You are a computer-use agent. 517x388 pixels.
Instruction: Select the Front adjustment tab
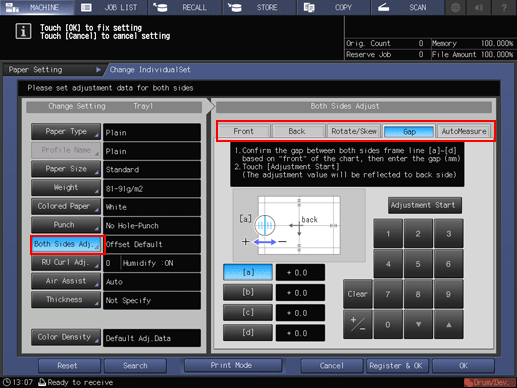point(243,131)
